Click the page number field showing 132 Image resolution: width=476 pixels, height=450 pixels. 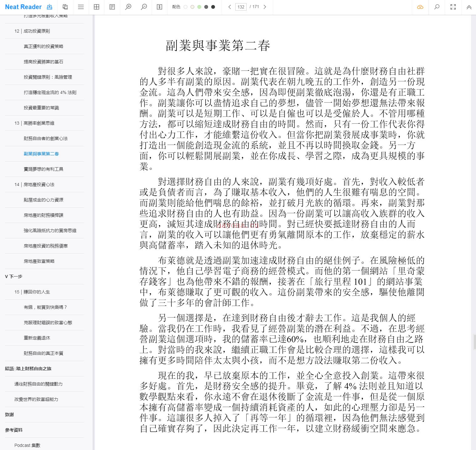[x=241, y=7]
